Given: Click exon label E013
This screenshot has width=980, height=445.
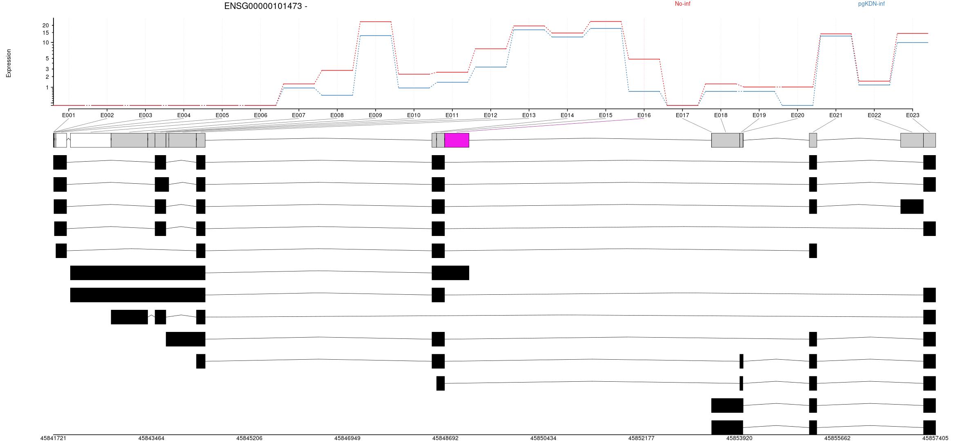Looking at the screenshot, I should point(529,115).
